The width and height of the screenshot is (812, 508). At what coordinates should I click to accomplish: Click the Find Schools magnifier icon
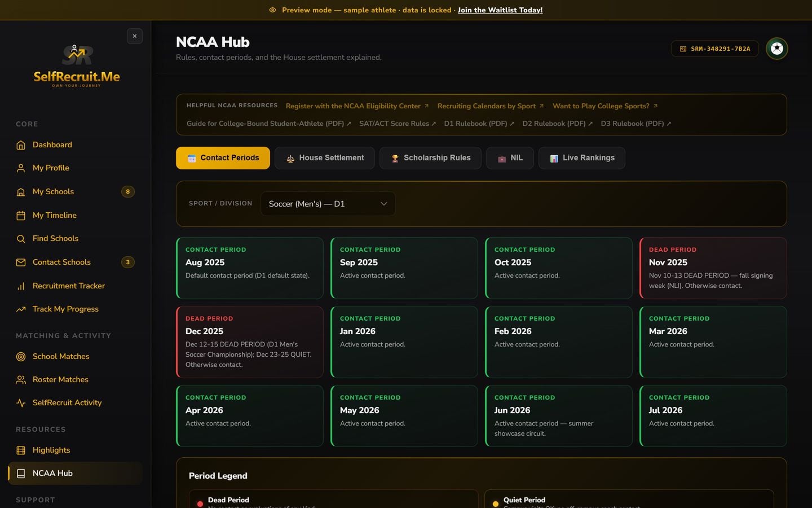click(x=21, y=239)
